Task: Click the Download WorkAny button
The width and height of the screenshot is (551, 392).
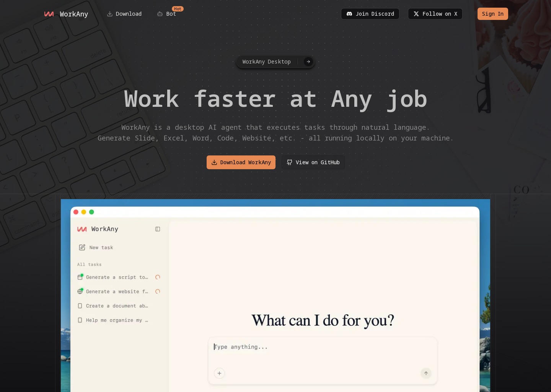Action: (241, 162)
